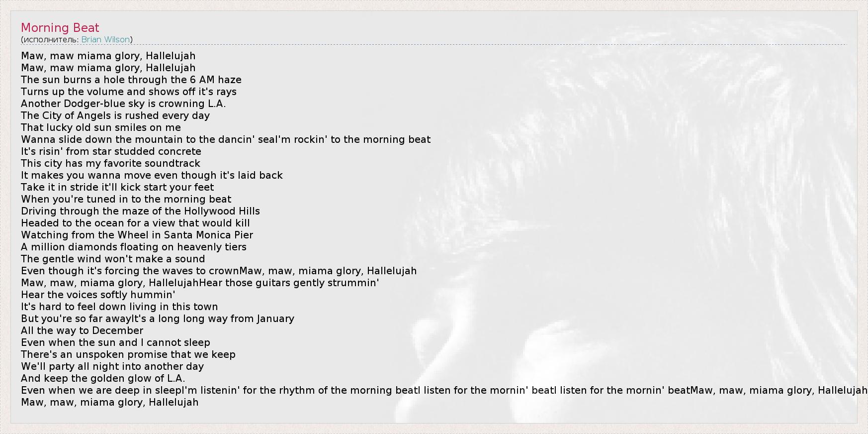Click the "Another Dodger-blue sky" lyric line

pos(123,104)
